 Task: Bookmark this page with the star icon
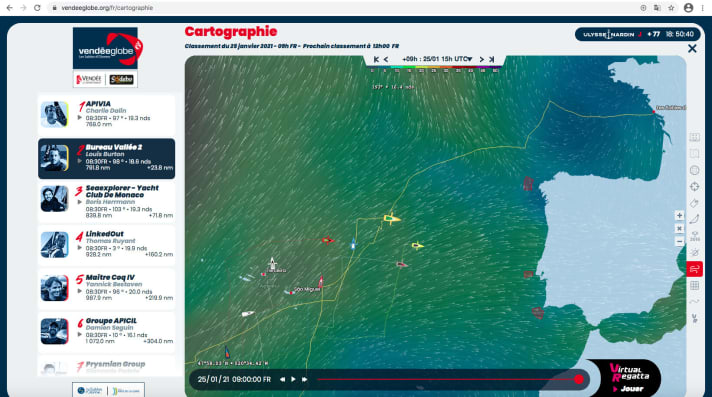pyautogui.click(x=671, y=8)
